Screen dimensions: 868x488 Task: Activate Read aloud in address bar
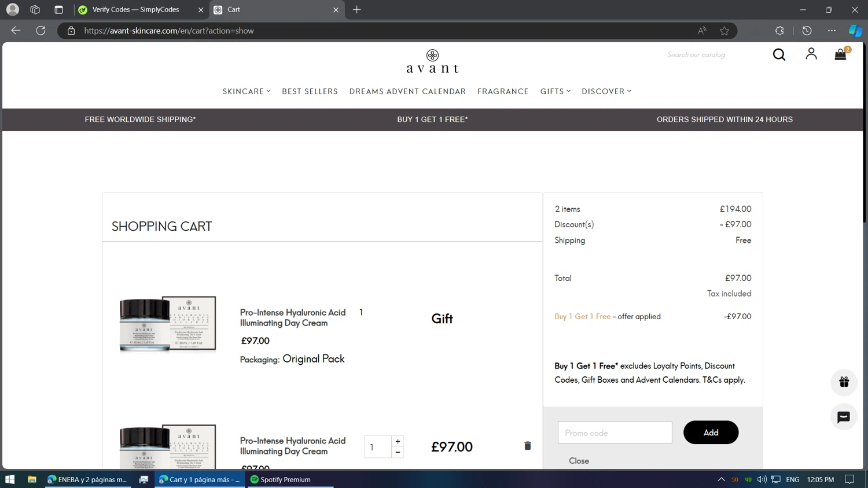(702, 31)
